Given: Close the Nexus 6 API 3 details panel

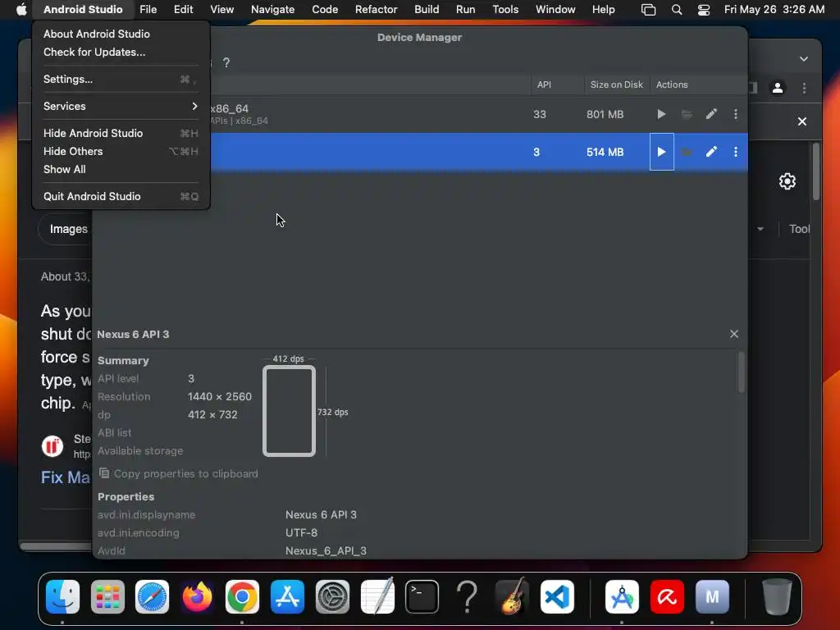Looking at the screenshot, I should [x=734, y=334].
